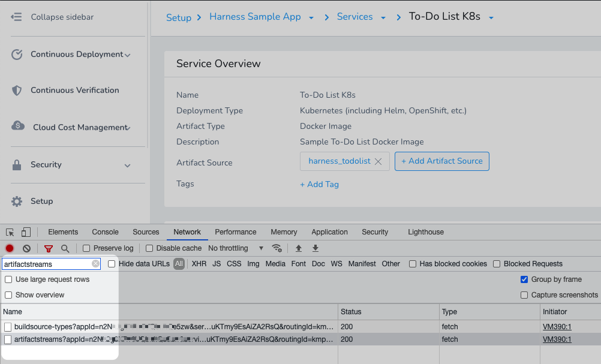This screenshot has height=364, width=601.
Task: Switch to the Sources tab
Action: pyautogui.click(x=146, y=232)
